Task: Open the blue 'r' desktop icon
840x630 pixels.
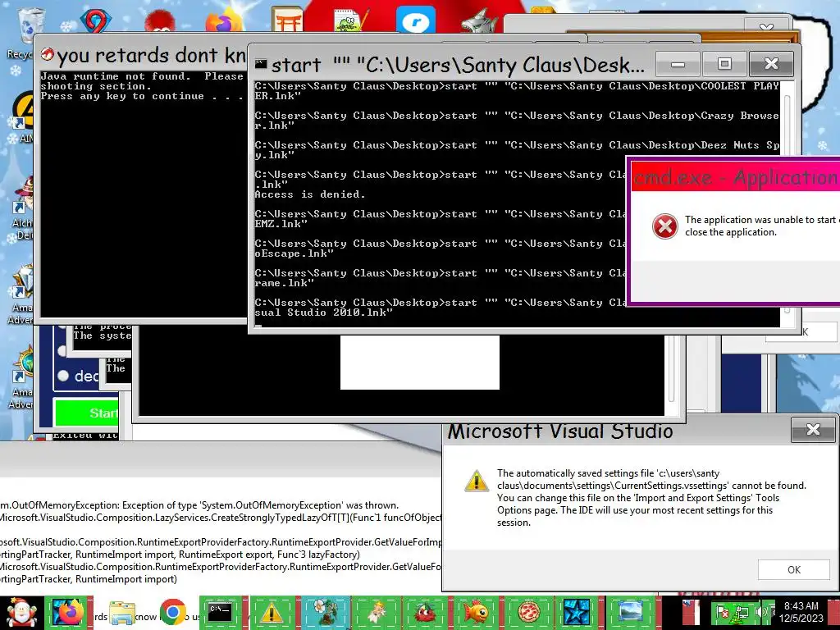Action: 416,21
